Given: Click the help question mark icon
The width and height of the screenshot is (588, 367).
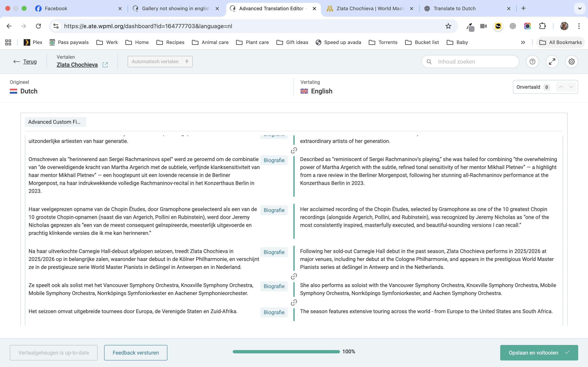Looking at the screenshot, I should (x=532, y=62).
